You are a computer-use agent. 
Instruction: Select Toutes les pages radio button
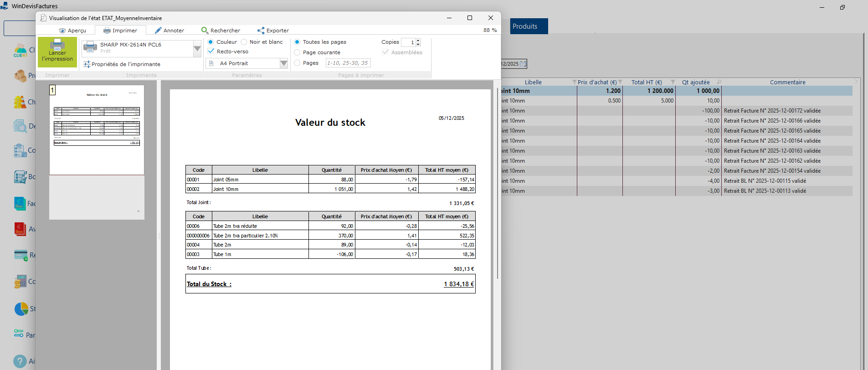(297, 42)
